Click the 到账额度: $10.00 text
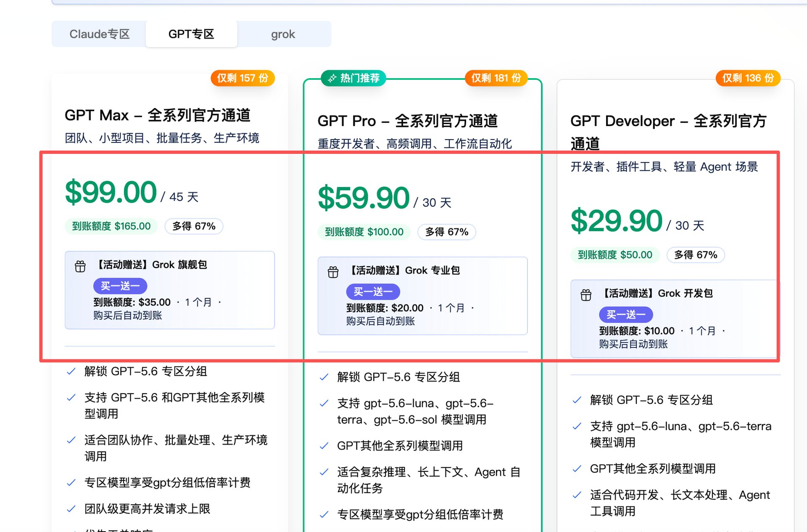Image resolution: width=807 pixels, height=532 pixels. point(637,331)
